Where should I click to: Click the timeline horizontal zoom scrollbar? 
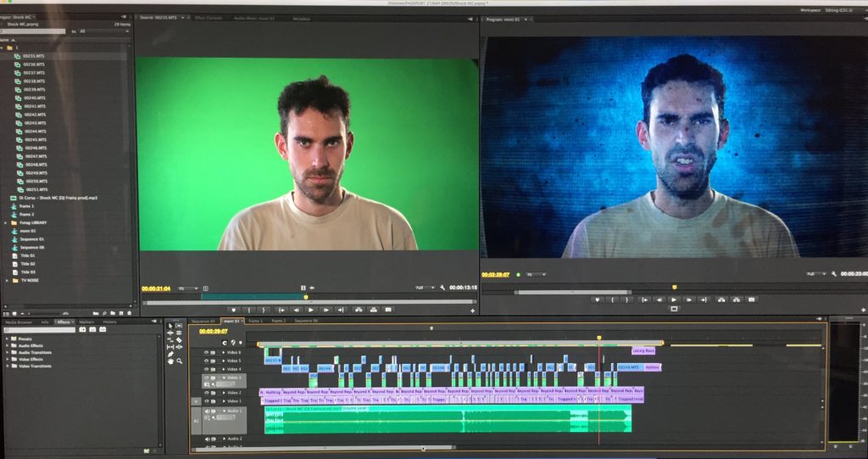click(324, 447)
